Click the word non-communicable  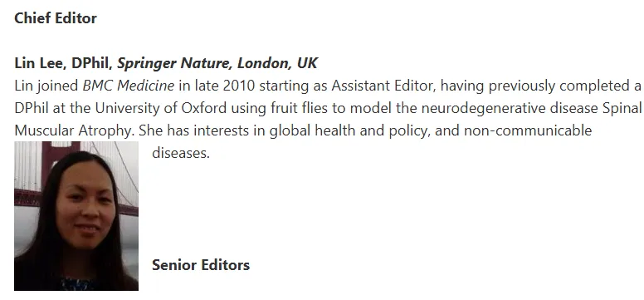point(528,130)
